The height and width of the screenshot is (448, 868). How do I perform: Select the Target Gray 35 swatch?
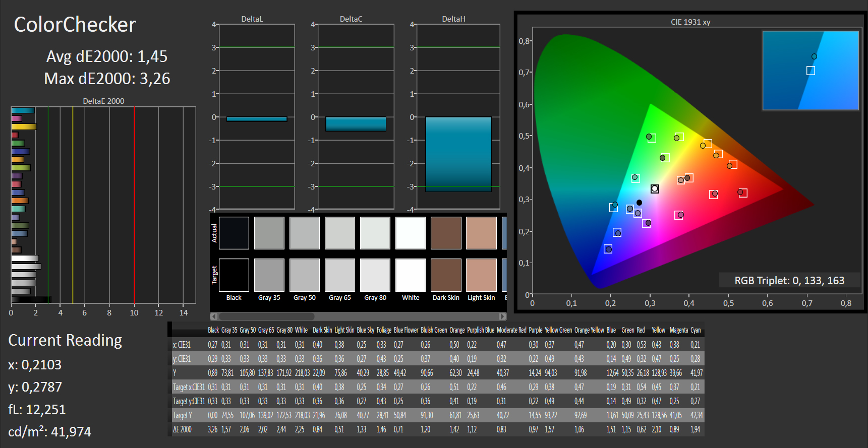(269, 275)
